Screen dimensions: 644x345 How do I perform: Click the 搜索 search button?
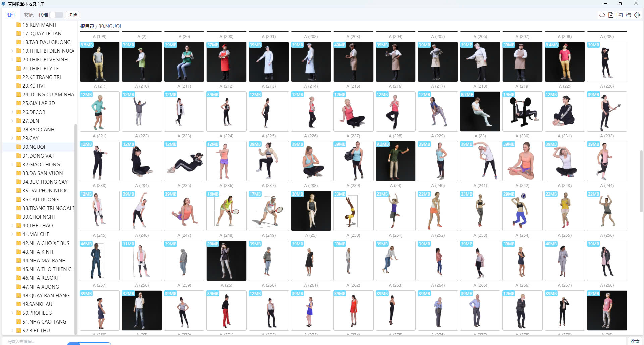[x=635, y=341]
